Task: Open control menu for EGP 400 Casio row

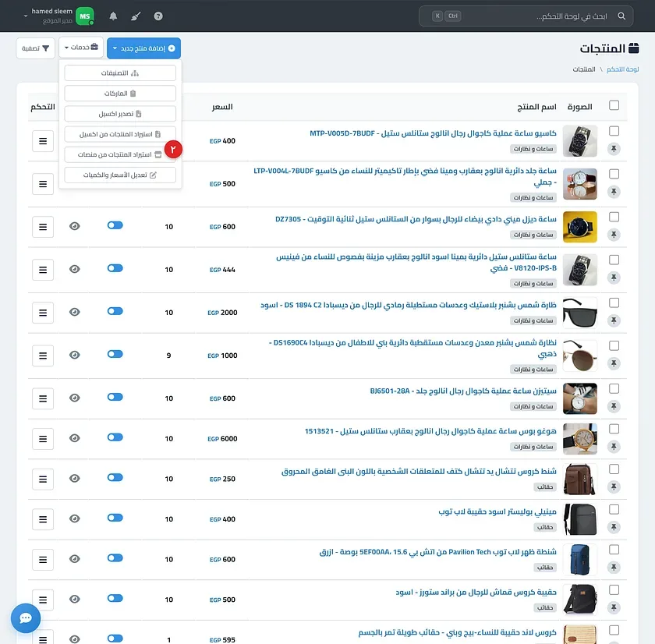Action: [x=43, y=141]
